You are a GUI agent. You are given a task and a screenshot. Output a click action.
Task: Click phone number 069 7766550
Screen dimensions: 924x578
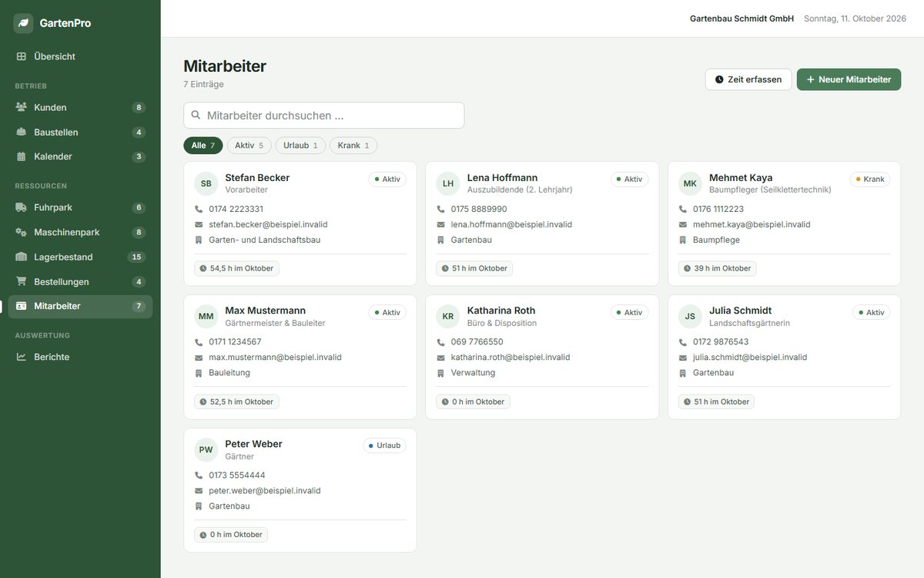[x=477, y=342]
